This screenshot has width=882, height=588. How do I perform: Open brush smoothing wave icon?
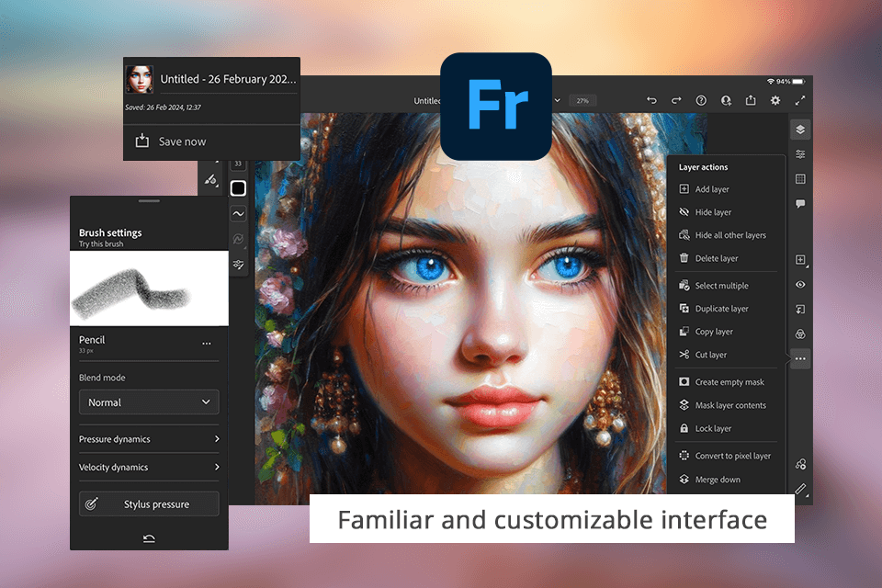coord(238,214)
